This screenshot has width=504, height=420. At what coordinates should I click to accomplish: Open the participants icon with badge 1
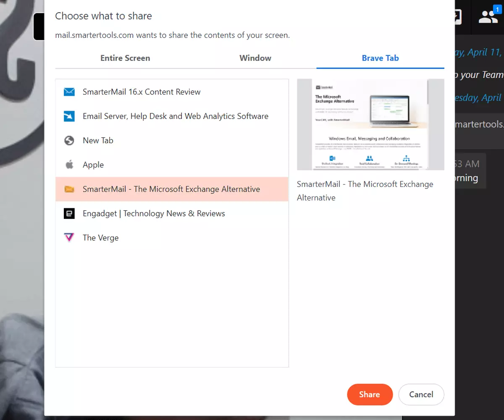(x=488, y=16)
